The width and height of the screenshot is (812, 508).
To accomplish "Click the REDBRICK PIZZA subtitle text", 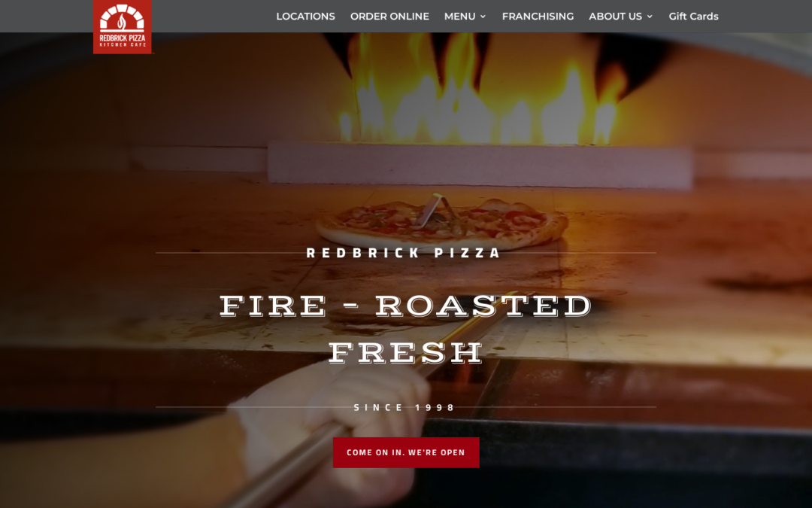I will (404, 253).
